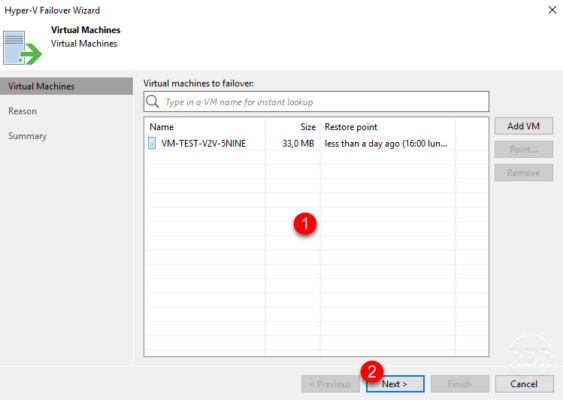Cancel the failover wizard
This screenshot has height=400, width=563.
[x=524, y=384]
